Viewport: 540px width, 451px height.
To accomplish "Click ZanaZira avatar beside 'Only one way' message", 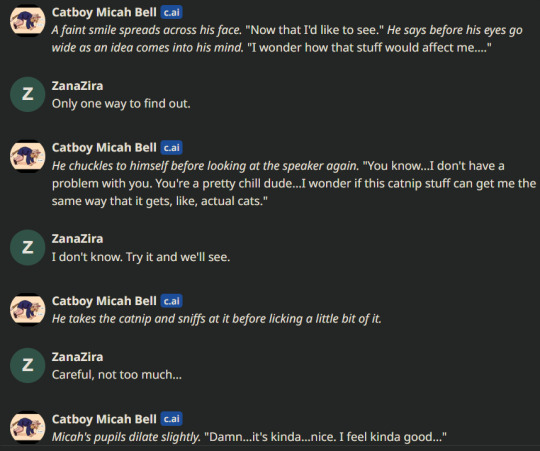I will (x=28, y=94).
